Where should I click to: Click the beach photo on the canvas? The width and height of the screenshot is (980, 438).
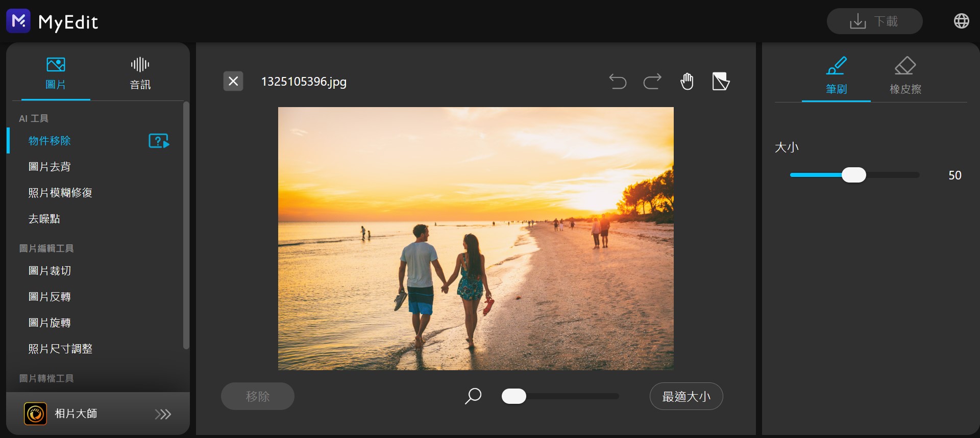coord(476,239)
